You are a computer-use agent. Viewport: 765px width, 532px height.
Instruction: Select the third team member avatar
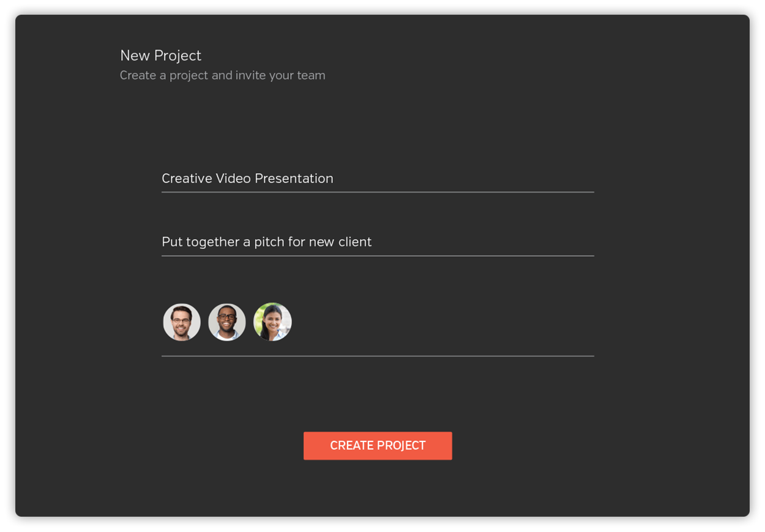[x=272, y=322]
